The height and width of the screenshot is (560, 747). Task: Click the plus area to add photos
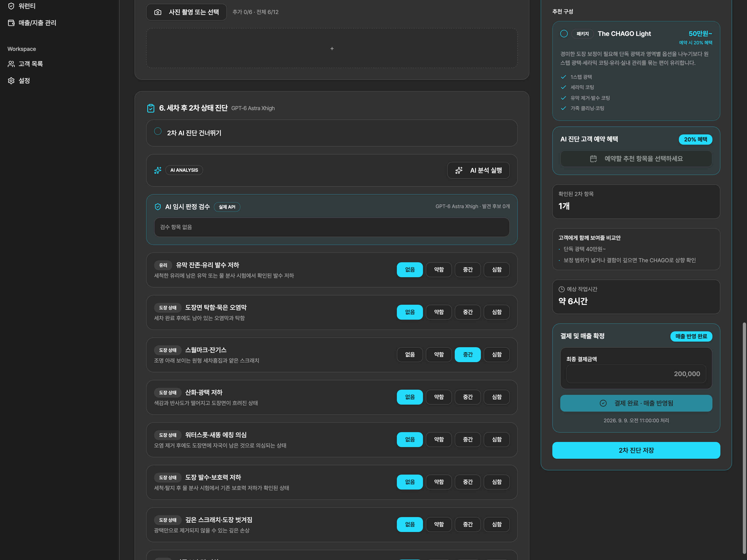click(332, 48)
